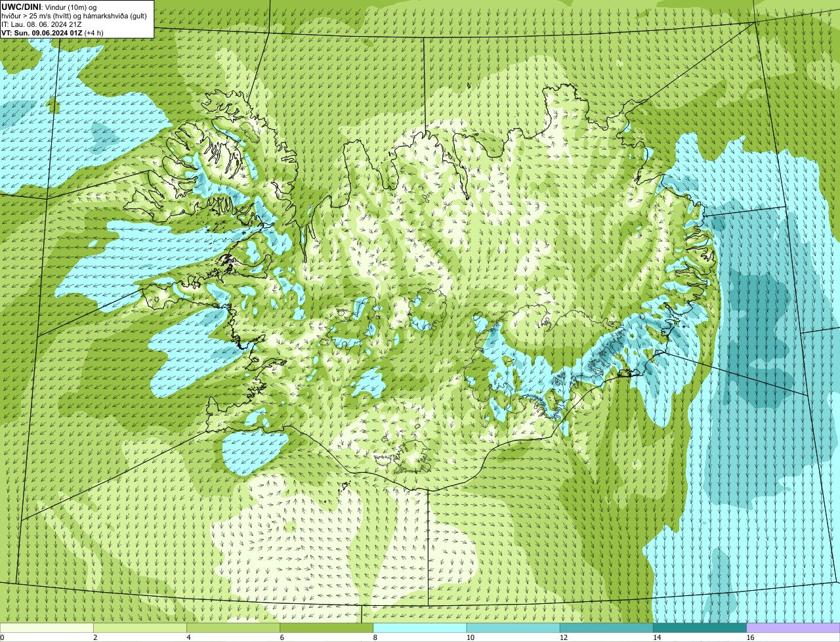Image resolution: width=840 pixels, height=642 pixels.
Task: Click the light green 2–4 m/s legend swatch
Action: (x=140, y=628)
